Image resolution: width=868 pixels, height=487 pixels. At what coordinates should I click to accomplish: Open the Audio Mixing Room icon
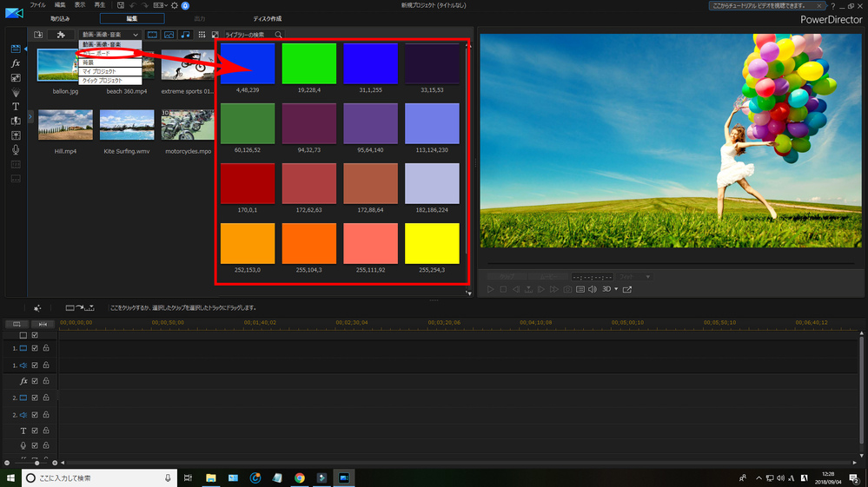pyautogui.click(x=16, y=135)
